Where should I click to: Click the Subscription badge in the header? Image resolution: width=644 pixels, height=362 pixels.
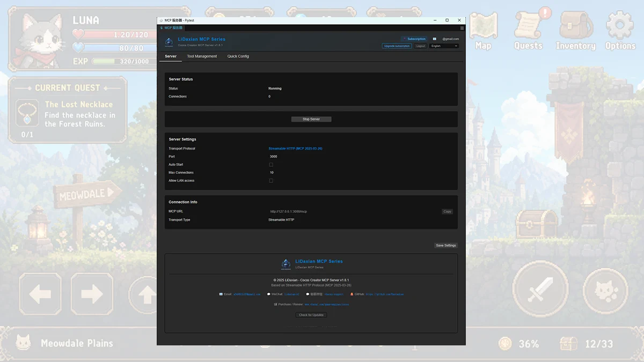pos(414,39)
